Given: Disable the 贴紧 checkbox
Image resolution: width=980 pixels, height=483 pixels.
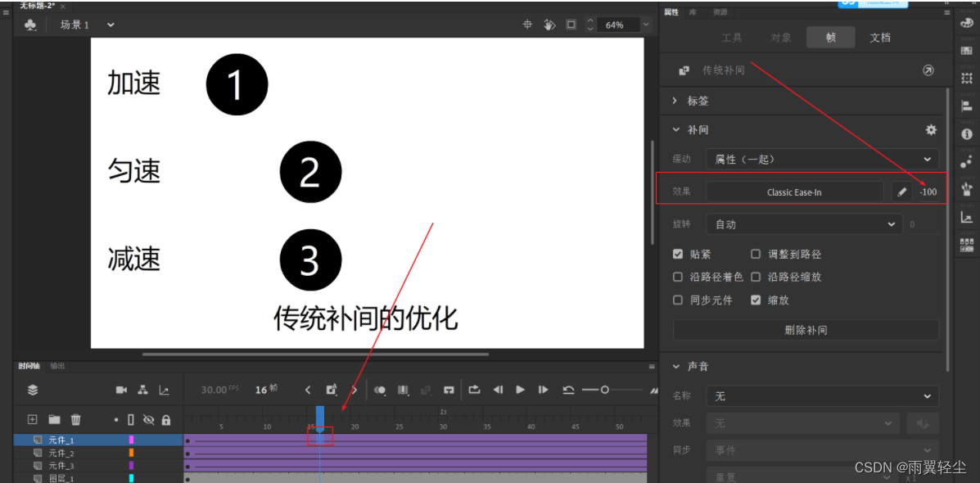Looking at the screenshot, I should tap(677, 254).
